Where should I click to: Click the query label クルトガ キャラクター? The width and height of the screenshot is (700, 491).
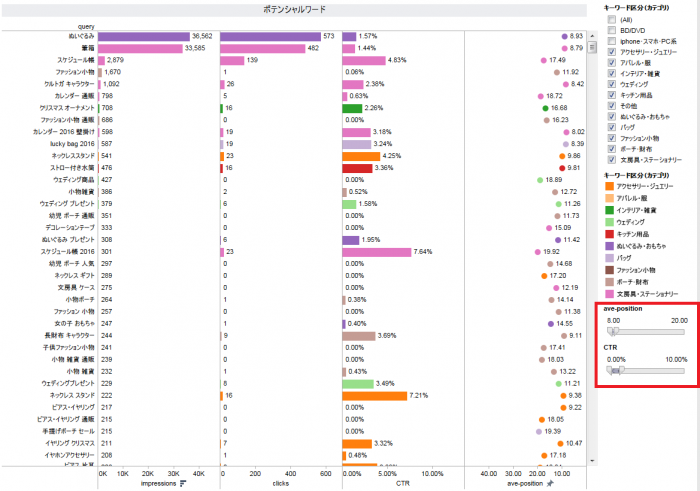[69, 84]
